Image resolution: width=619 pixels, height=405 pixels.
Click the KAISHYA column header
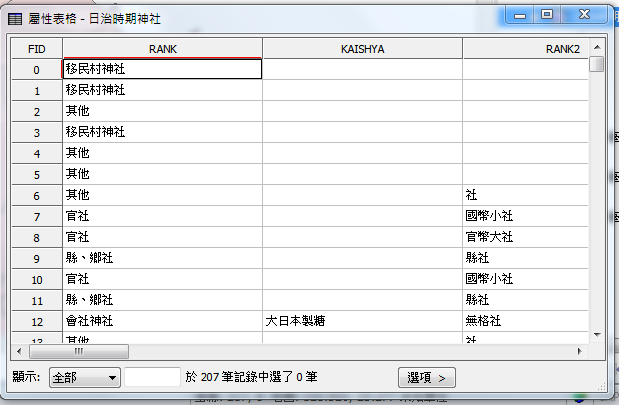pyautogui.click(x=362, y=48)
